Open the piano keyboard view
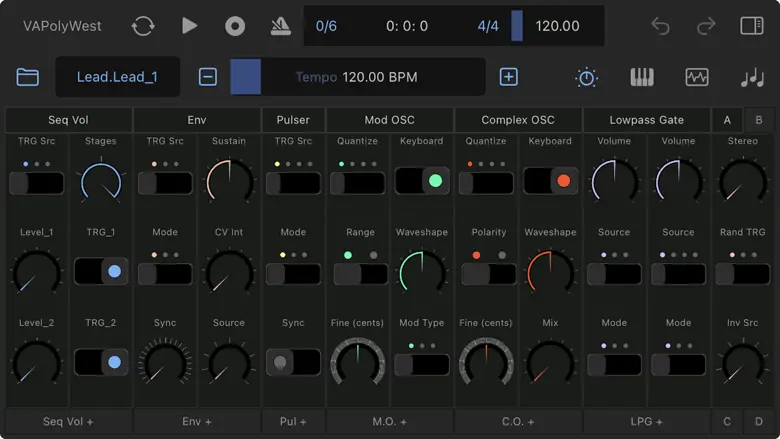The image size is (780, 439). 641,77
